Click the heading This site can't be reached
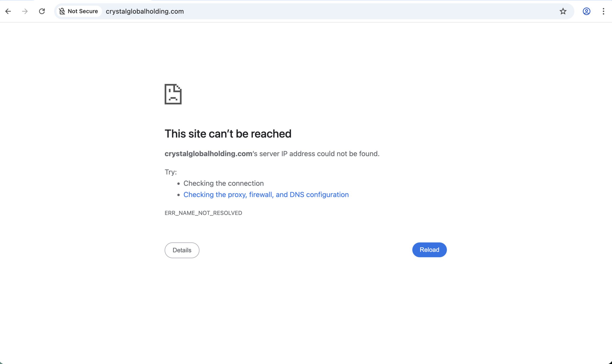The width and height of the screenshot is (612, 364). 228,134
